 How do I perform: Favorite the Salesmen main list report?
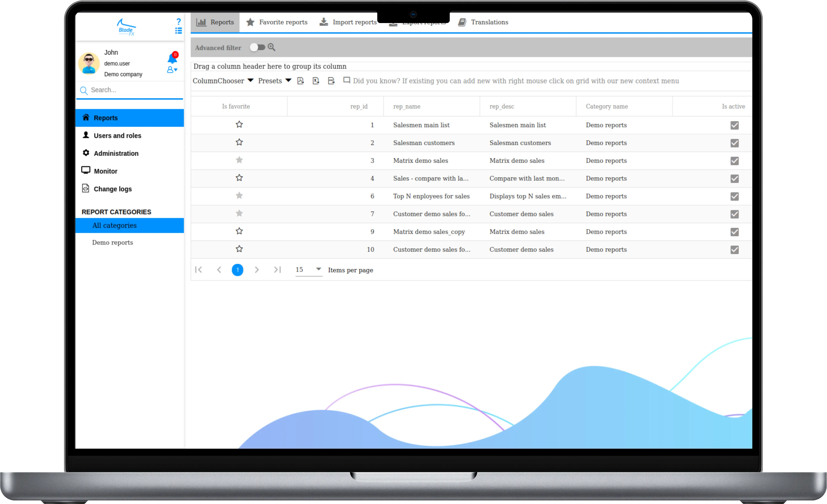pos(239,125)
